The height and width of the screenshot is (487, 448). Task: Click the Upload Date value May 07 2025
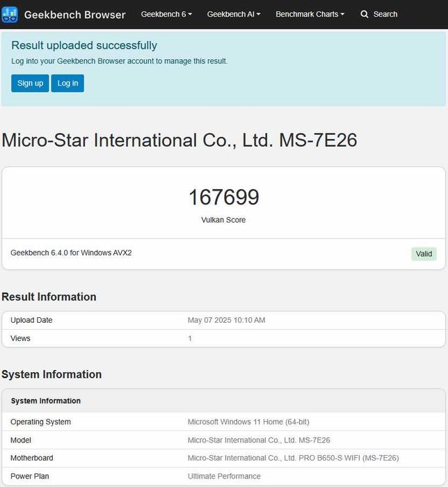coord(226,320)
